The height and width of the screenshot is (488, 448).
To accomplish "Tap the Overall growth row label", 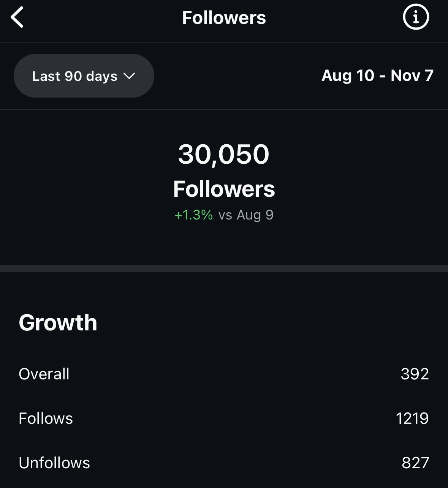I will click(x=44, y=374).
